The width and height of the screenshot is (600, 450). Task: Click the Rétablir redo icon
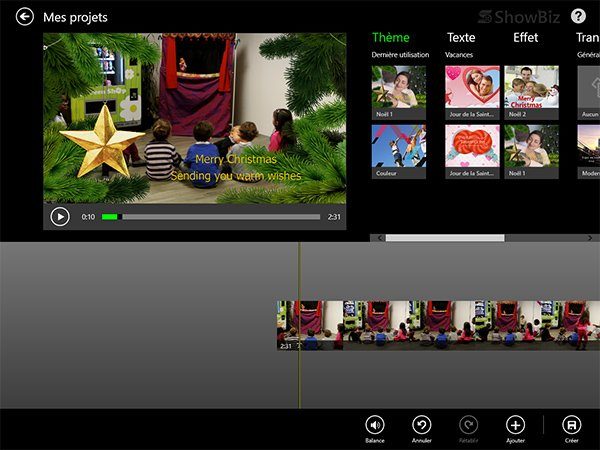coord(468,425)
